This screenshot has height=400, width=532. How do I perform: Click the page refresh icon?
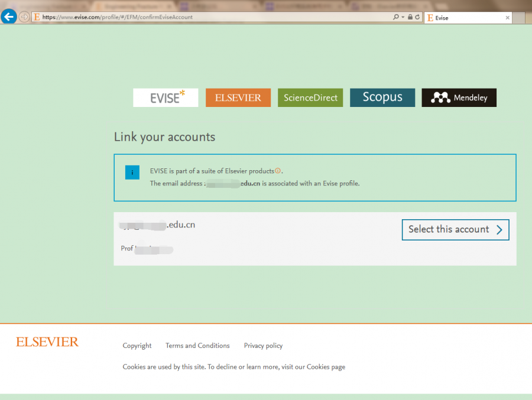tap(417, 17)
